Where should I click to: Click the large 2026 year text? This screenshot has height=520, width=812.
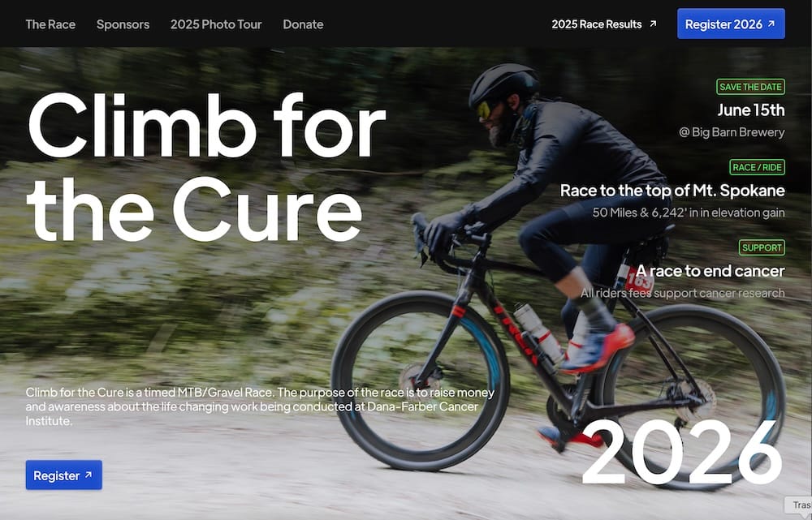click(x=682, y=453)
